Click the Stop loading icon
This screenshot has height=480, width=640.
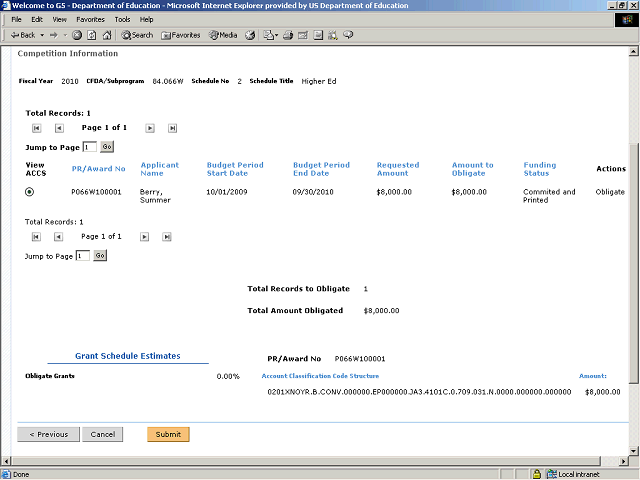[x=77, y=36]
